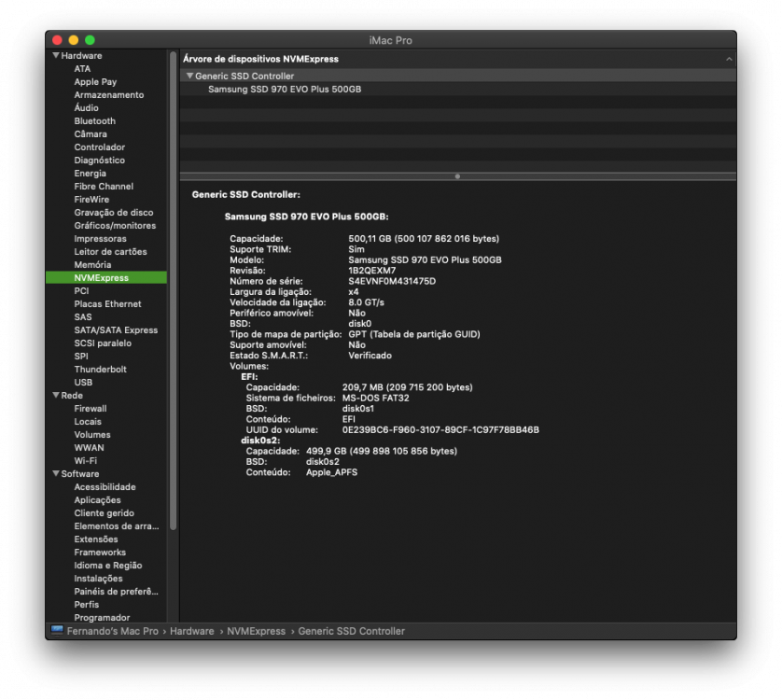This screenshot has width=782, height=700.
Task: Click Hardware in the path bar
Action: pos(191,631)
